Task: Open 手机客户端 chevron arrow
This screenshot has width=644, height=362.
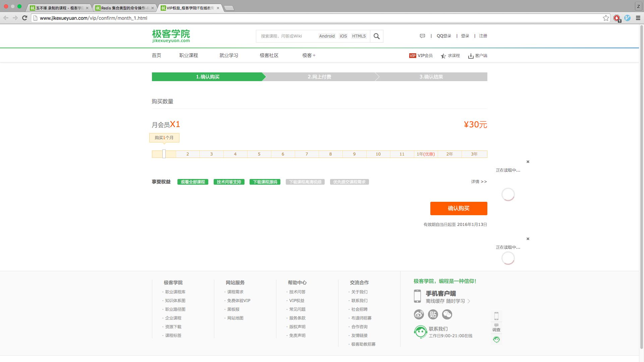Action: point(469,301)
